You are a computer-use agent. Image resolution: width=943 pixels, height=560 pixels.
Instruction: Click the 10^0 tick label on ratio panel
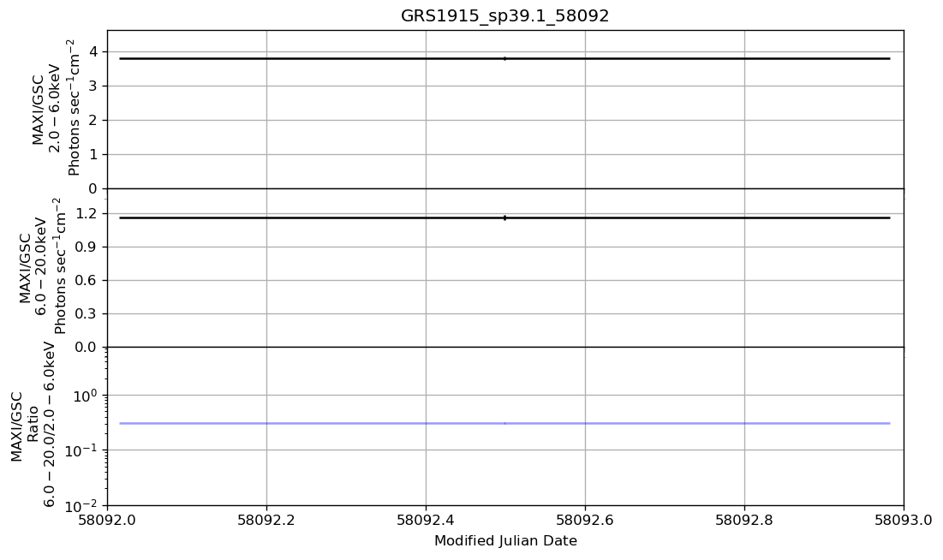[x=86, y=396]
